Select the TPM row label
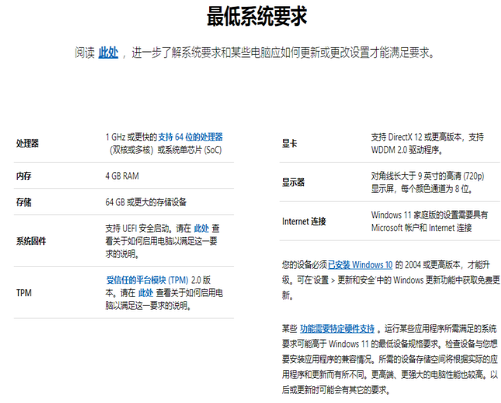Screen dimensions: 501x403 point(24,293)
